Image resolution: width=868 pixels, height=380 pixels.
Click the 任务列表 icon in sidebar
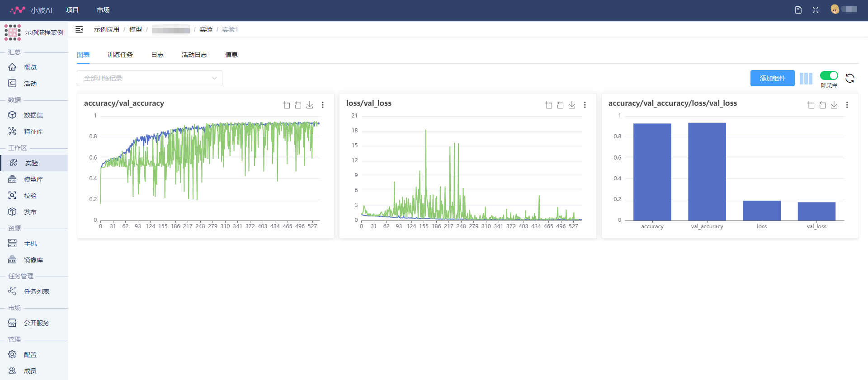pyautogui.click(x=12, y=291)
